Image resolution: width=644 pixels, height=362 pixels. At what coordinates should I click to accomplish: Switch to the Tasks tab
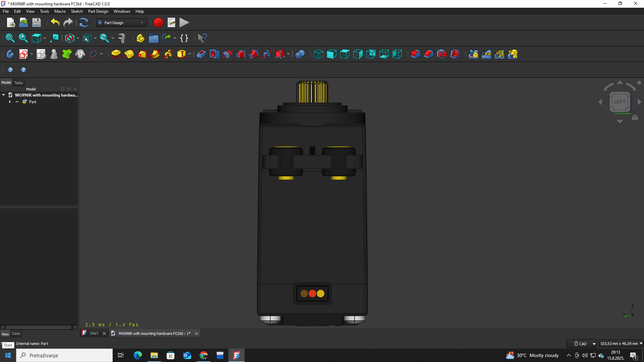tap(18, 83)
